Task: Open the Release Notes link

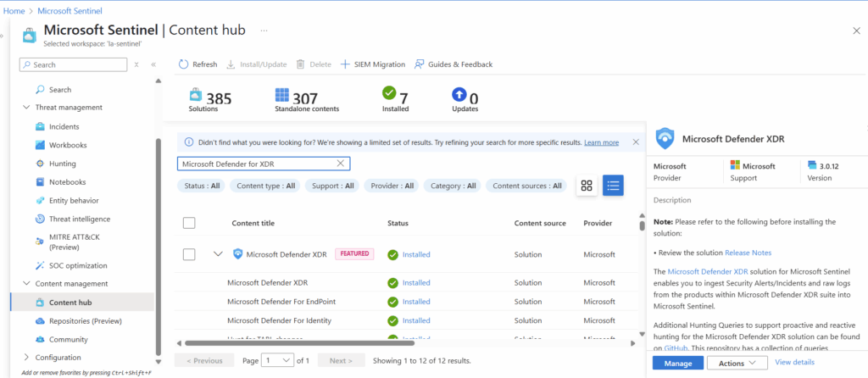Action: pos(748,253)
